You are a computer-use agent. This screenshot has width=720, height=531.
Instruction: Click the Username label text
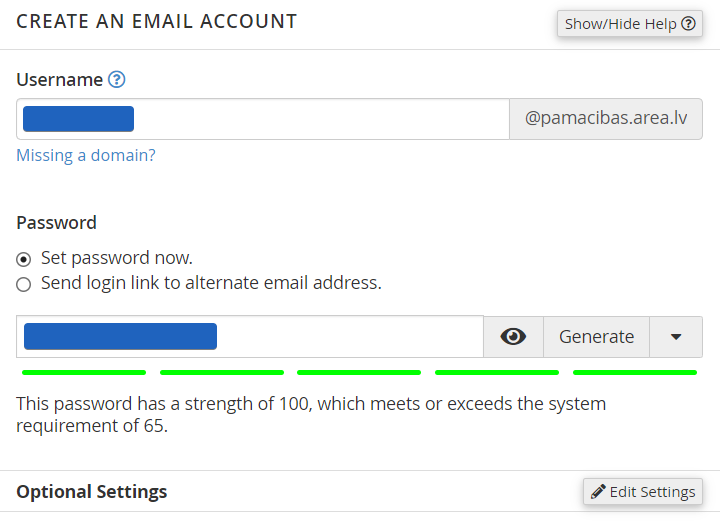(x=60, y=80)
